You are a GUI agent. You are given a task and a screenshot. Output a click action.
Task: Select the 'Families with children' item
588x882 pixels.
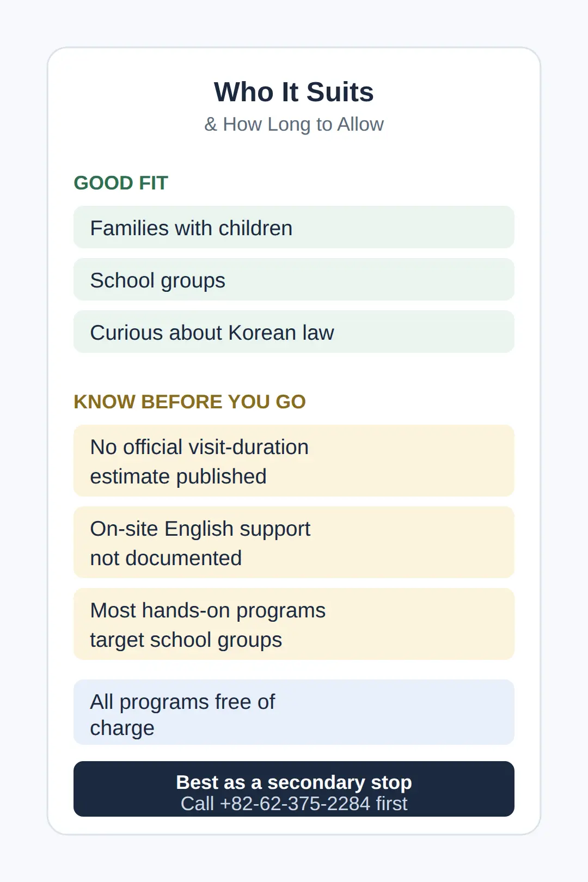(294, 227)
